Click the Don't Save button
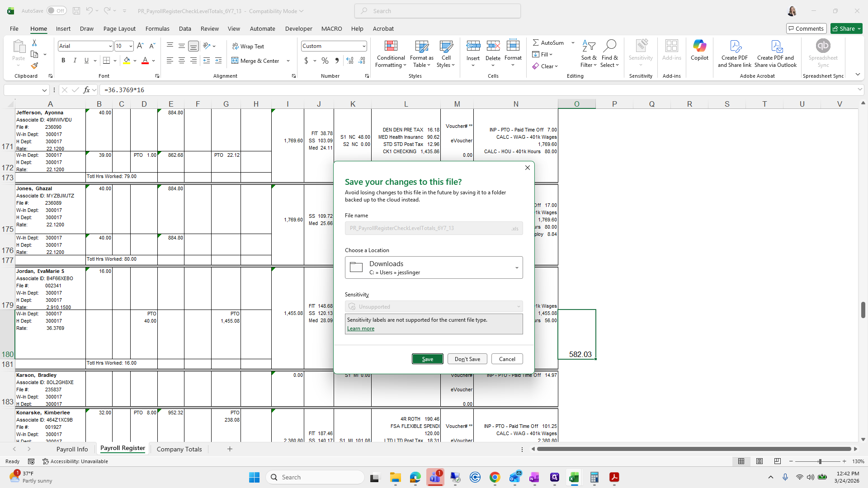The width and height of the screenshot is (868, 488). tap(467, 359)
